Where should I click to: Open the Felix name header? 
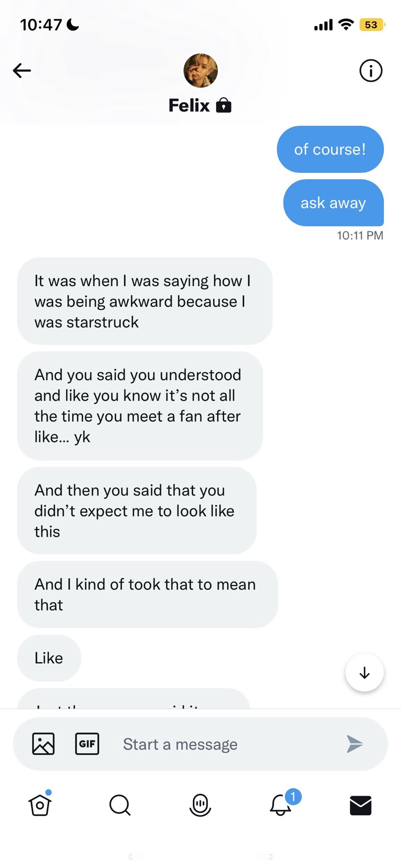point(200,105)
